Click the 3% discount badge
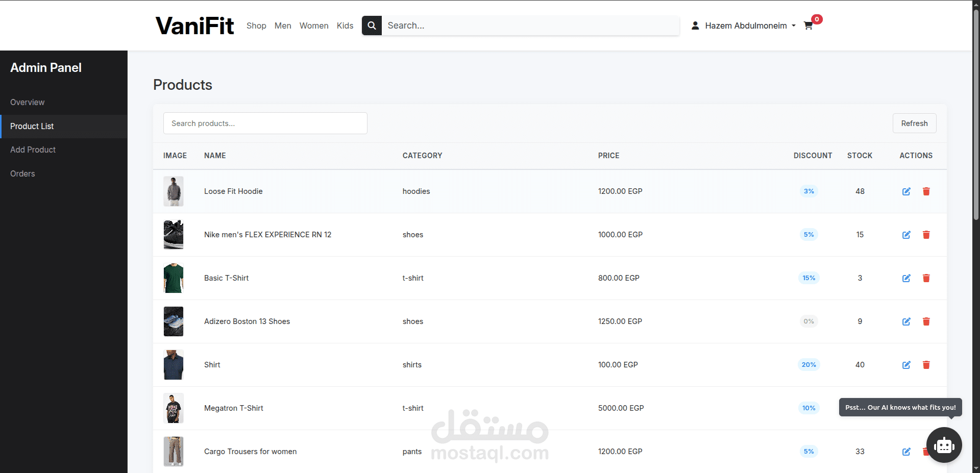 pos(808,191)
